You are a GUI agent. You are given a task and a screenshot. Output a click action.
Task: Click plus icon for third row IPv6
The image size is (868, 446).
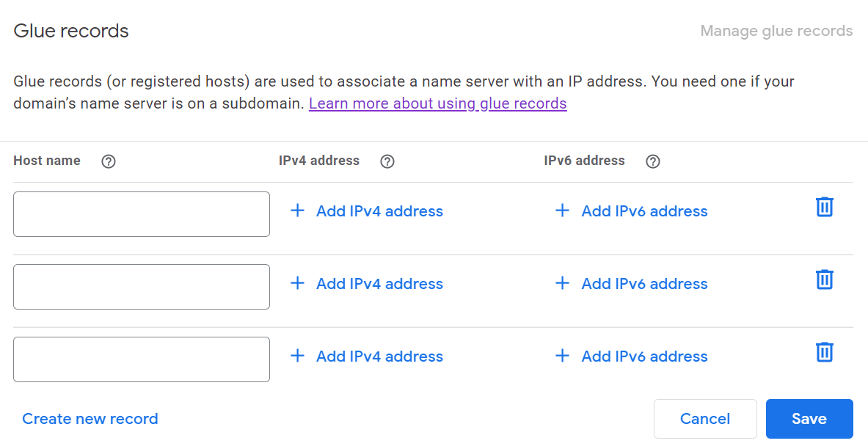(x=562, y=357)
